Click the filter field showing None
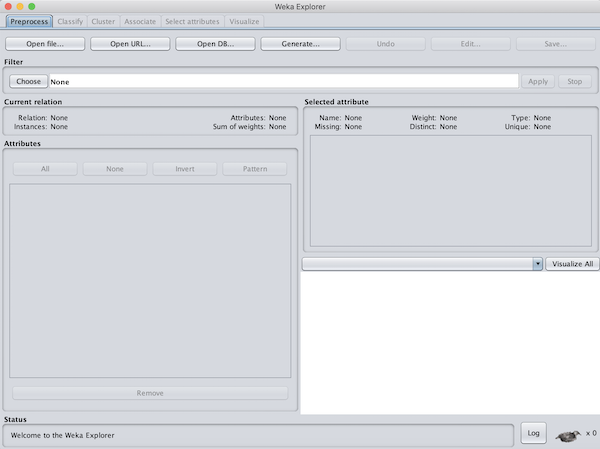The width and height of the screenshot is (600, 449). tap(284, 81)
